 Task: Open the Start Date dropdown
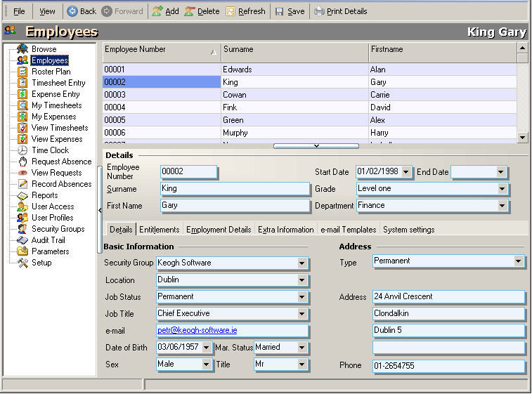406,172
